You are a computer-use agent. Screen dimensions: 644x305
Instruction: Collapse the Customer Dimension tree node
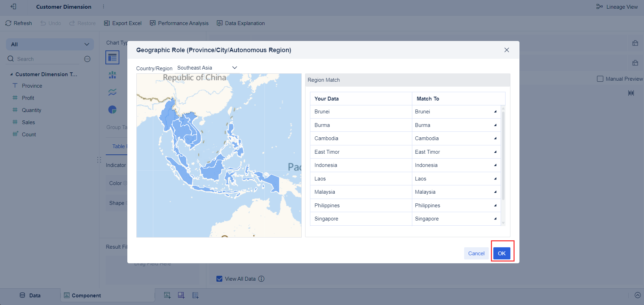(11, 74)
